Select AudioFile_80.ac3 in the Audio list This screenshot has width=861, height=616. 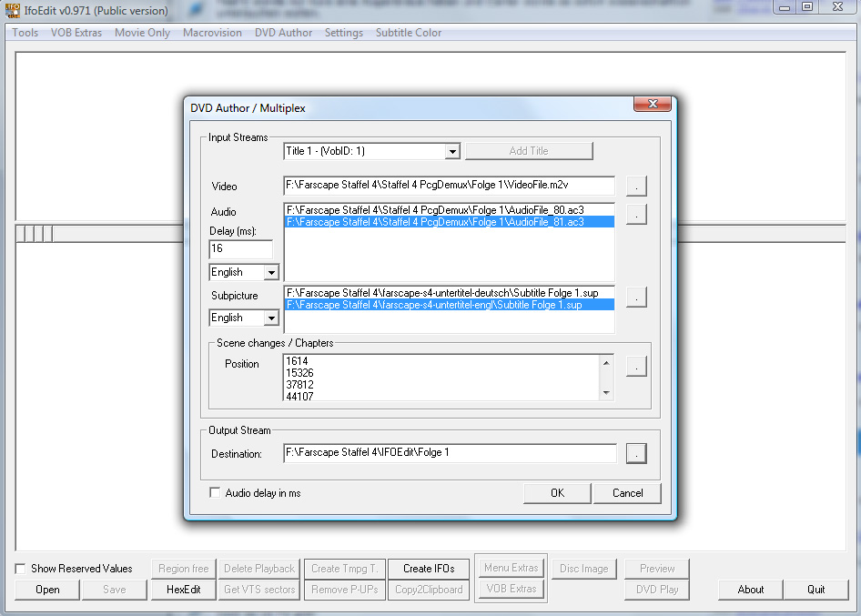[x=435, y=210]
